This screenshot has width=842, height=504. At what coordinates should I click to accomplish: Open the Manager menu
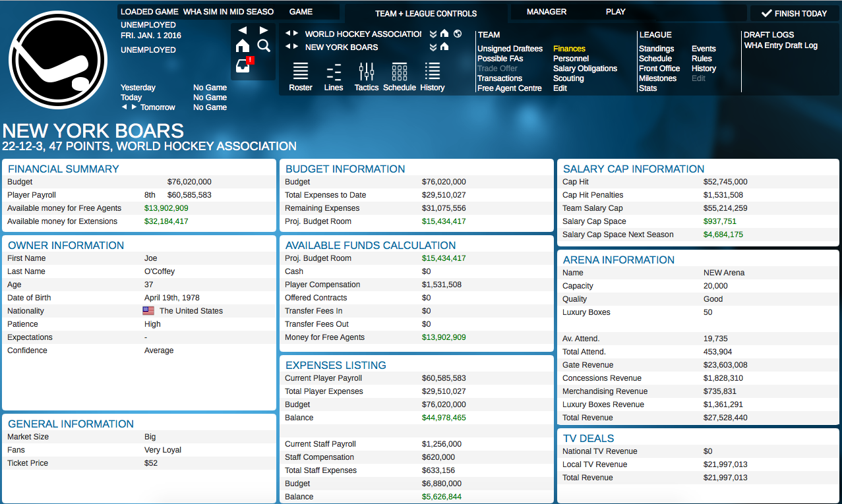(547, 12)
